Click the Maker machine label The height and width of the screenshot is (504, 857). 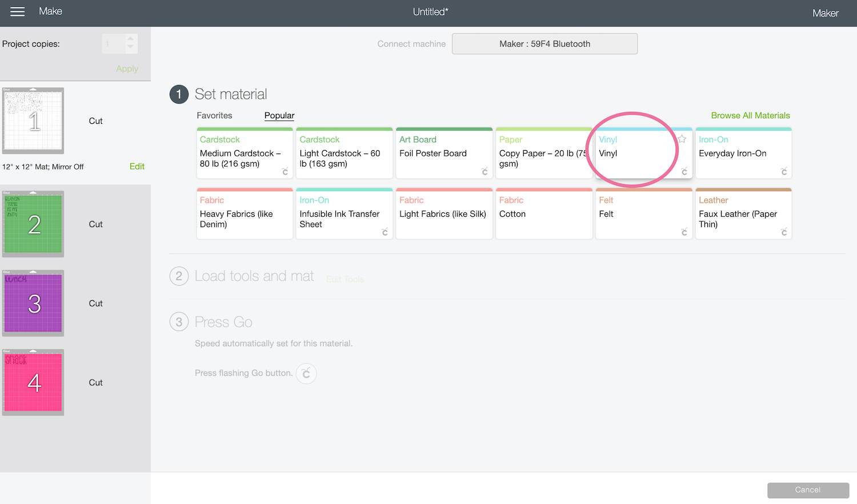826,13
